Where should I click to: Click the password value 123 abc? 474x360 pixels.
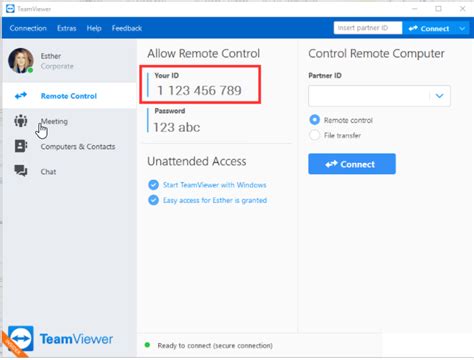click(177, 127)
